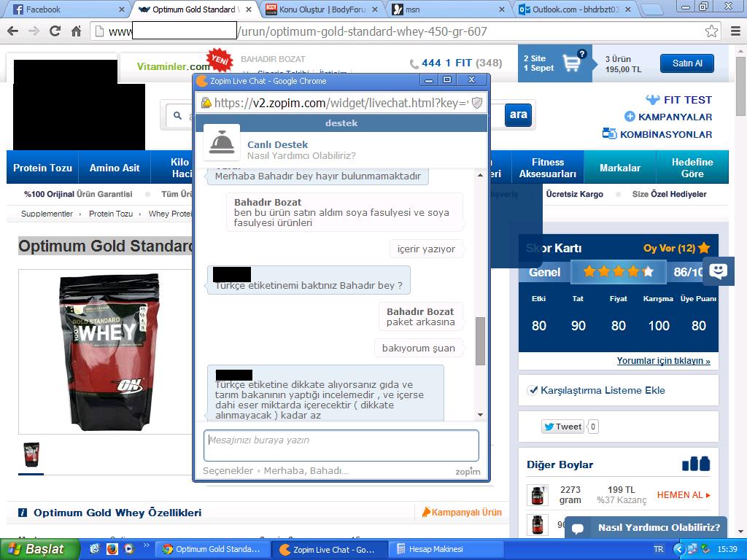The height and width of the screenshot is (560, 747).
Task: Click the Satın Al button
Action: pyautogui.click(x=687, y=63)
